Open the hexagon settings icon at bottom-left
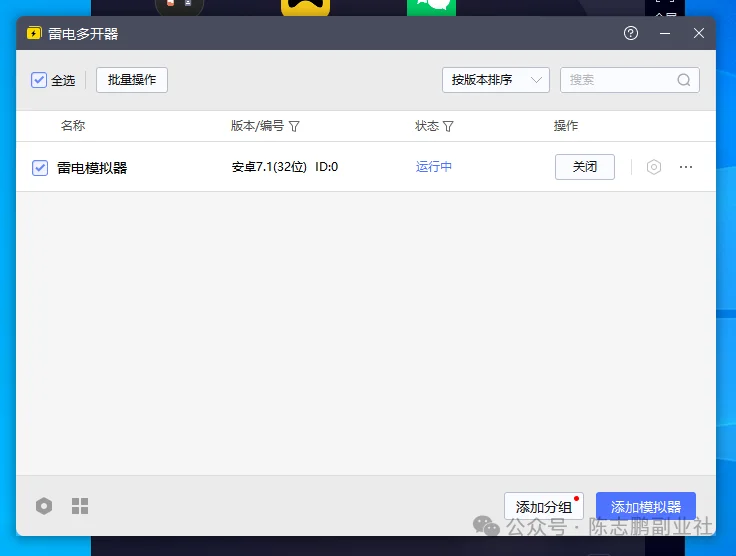 [x=44, y=506]
